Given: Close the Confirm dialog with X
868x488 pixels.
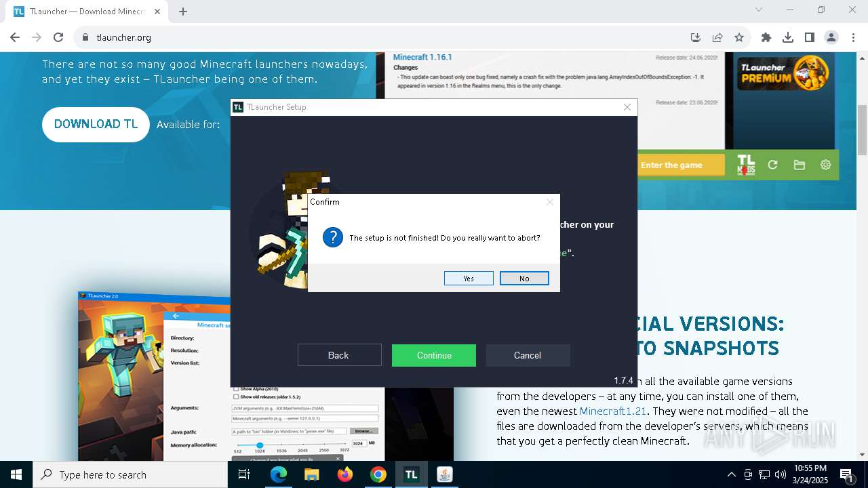Looking at the screenshot, I should (550, 202).
